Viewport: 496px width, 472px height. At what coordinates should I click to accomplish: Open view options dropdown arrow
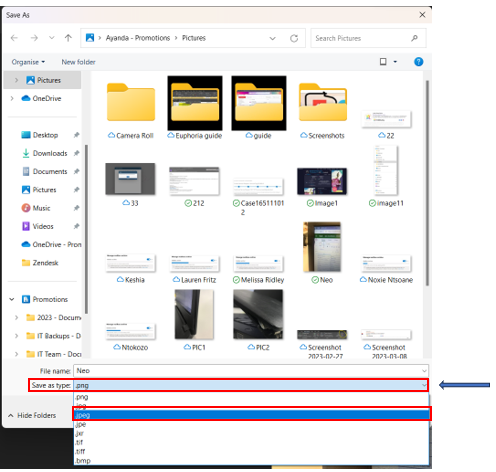click(x=395, y=62)
